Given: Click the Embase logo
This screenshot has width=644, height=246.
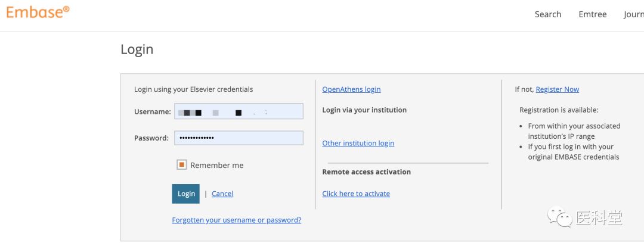Looking at the screenshot, I should tap(38, 12).
